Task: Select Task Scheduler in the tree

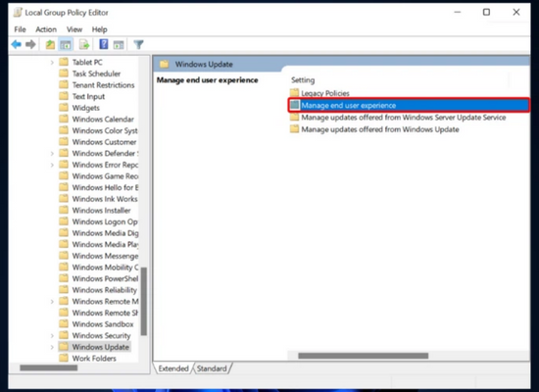Action: coord(96,73)
